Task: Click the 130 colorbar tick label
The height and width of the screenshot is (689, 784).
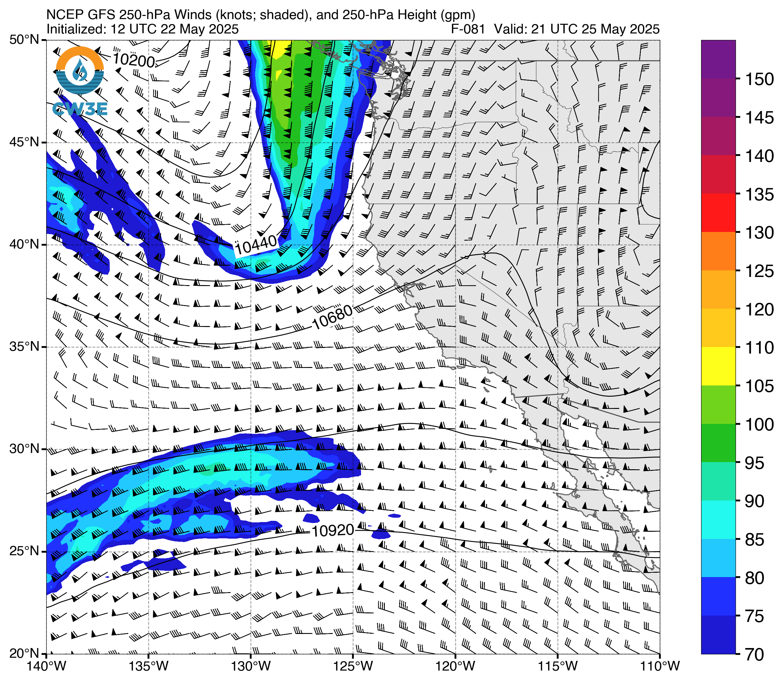Action: [759, 233]
